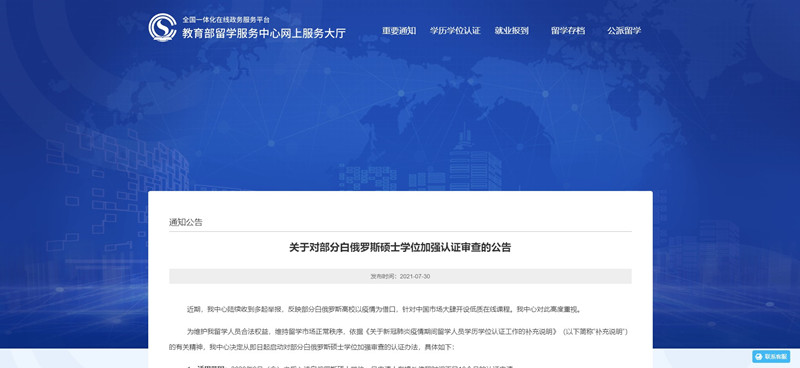Click the 《关于新冠肺炎疫情期间...补充说明》 document reference
Viewport: 800px width, 368px height.
[460, 332]
